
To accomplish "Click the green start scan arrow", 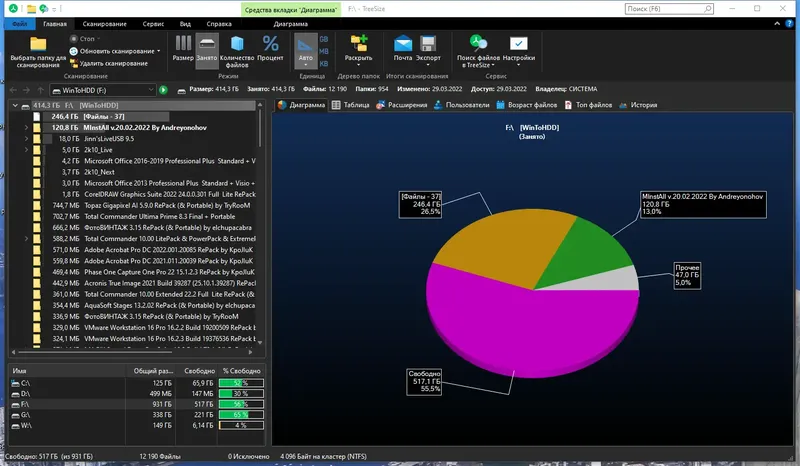I will (163, 90).
